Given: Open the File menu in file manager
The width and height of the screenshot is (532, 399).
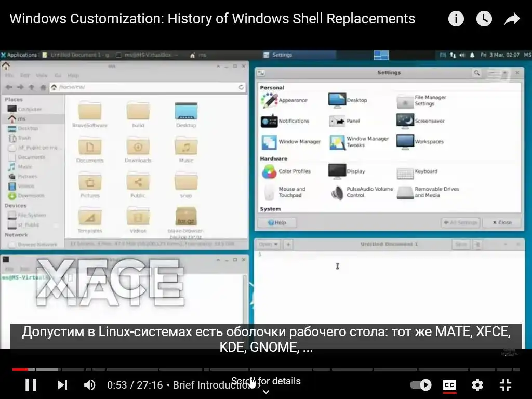Looking at the screenshot, I should [9, 75].
